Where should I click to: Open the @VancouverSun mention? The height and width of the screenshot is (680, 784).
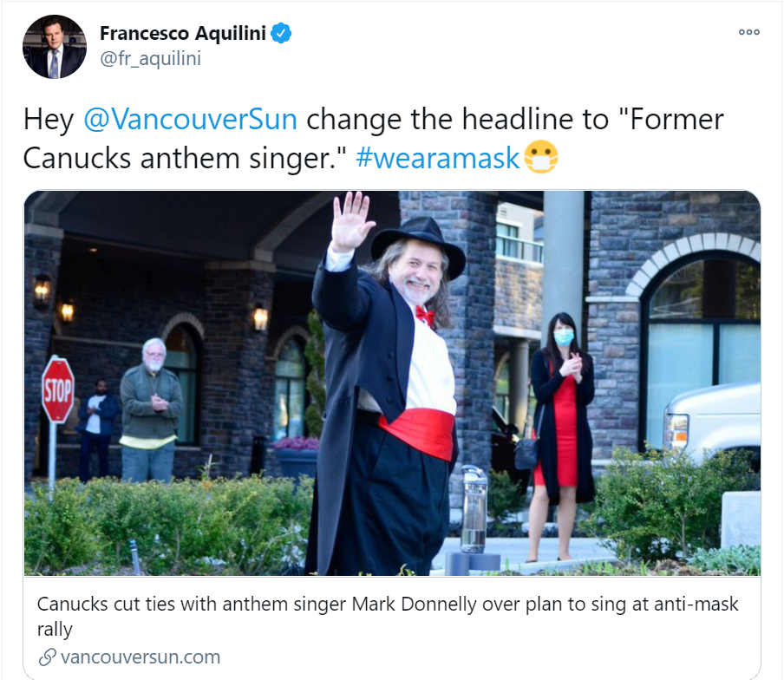tap(190, 120)
